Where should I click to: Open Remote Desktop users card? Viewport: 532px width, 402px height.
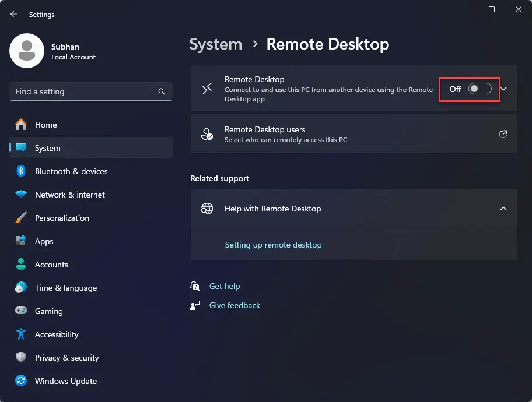pyautogui.click(x=353, y=134)
